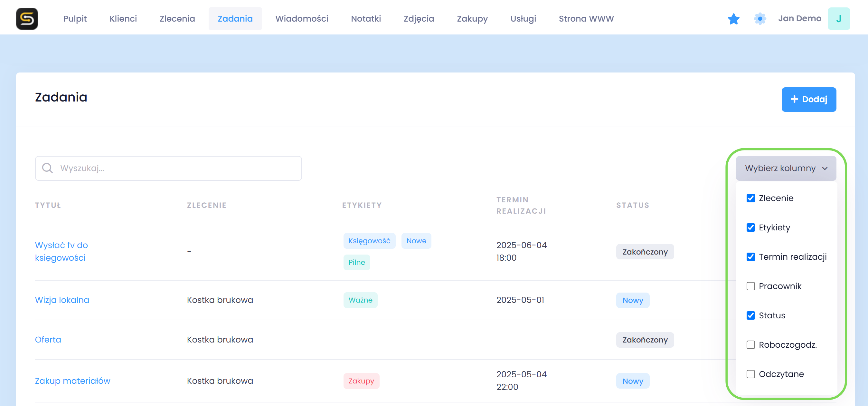
Task: Open the Zdjęcia menu item
Action: point(419,19)
